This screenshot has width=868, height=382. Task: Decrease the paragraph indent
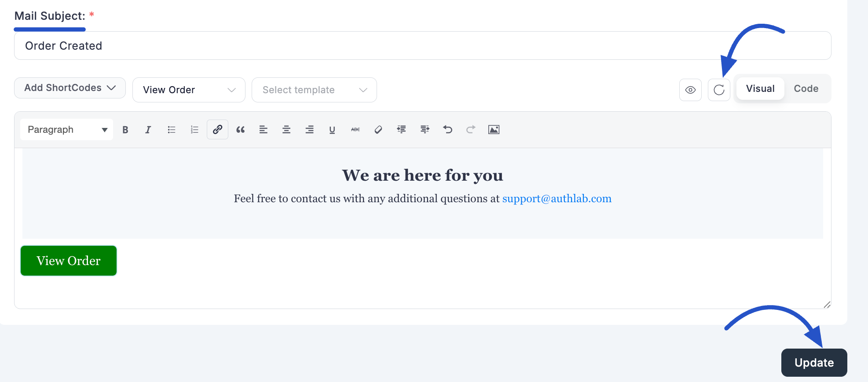pos(401,130)
